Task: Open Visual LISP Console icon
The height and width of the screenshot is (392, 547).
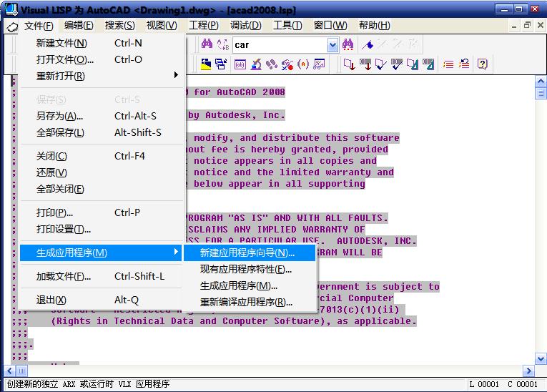Action: coord(240,64)
